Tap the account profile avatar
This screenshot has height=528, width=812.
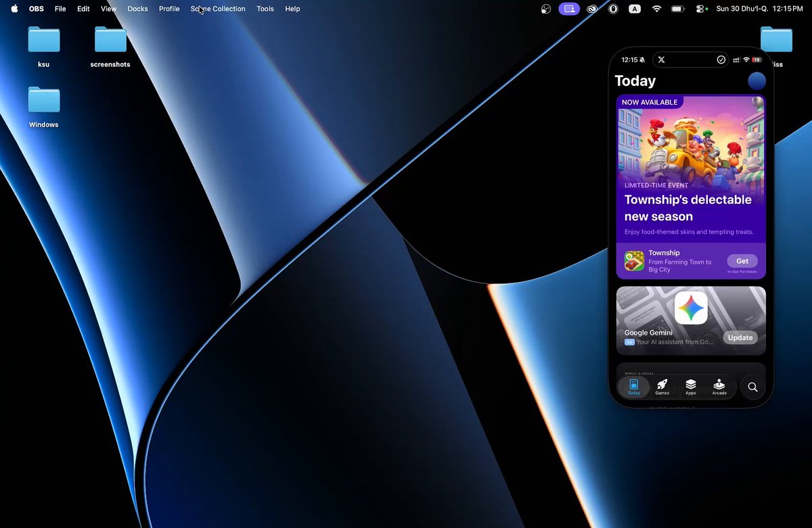tap(757, 81)
